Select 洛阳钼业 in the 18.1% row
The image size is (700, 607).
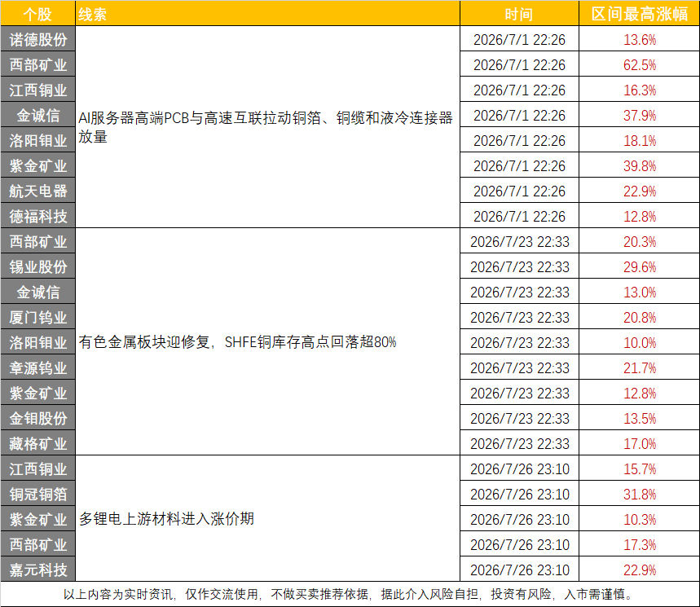click(38, 140)
